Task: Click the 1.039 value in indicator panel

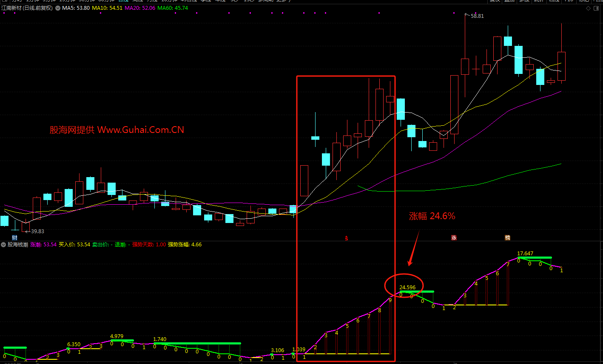Action: click(299, 350)
